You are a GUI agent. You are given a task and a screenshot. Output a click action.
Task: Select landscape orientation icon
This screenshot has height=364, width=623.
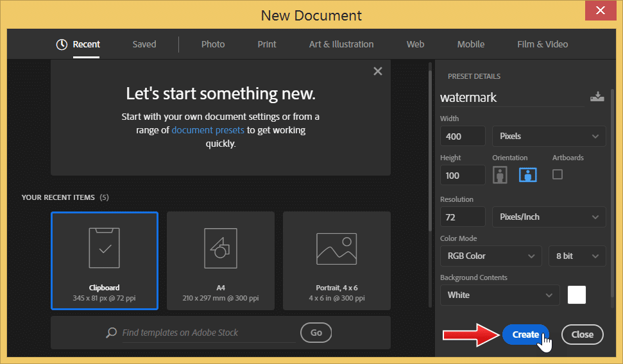coord(527,174)
